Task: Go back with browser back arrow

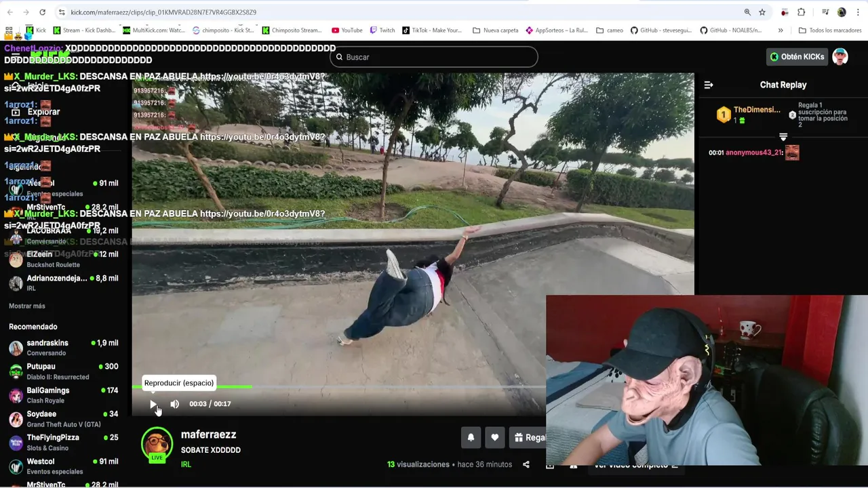Action: pyautogui.click(x=10, y=12)
